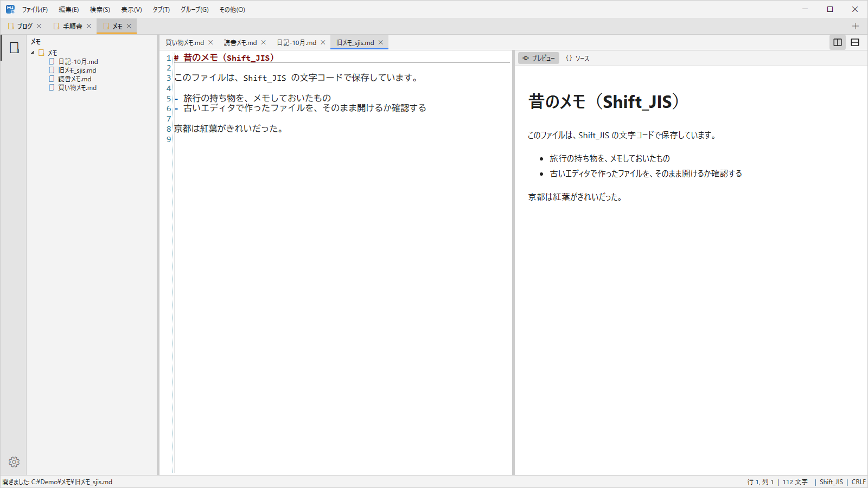Close the メモ group tab

[129, 26]
